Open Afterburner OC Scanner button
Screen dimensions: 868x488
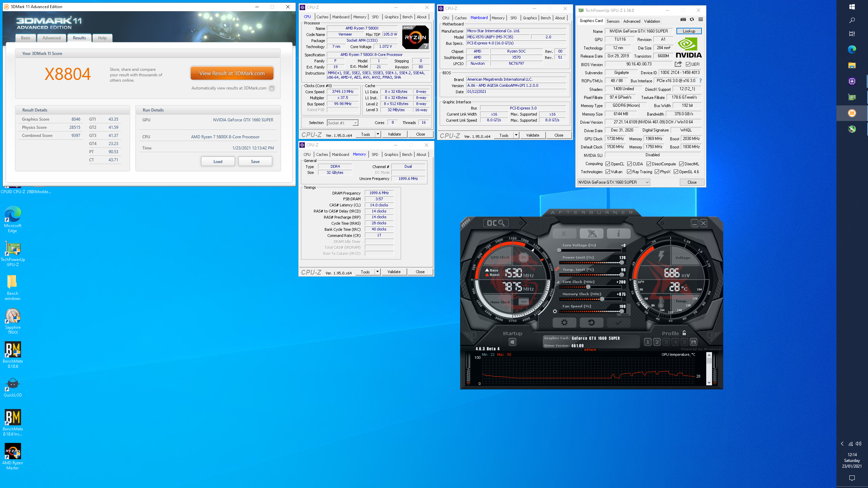point(496,223)
